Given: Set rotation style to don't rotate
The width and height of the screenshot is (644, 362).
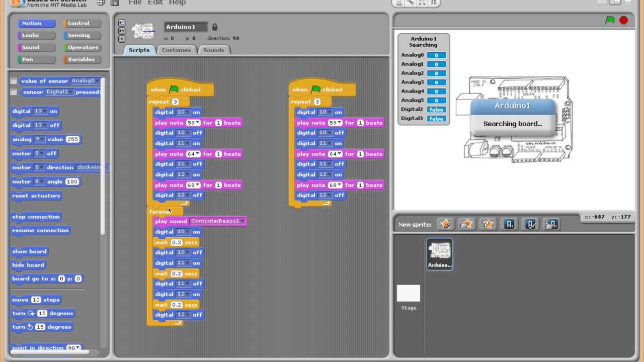Looking at the screenshot, I should pos(121,39).
